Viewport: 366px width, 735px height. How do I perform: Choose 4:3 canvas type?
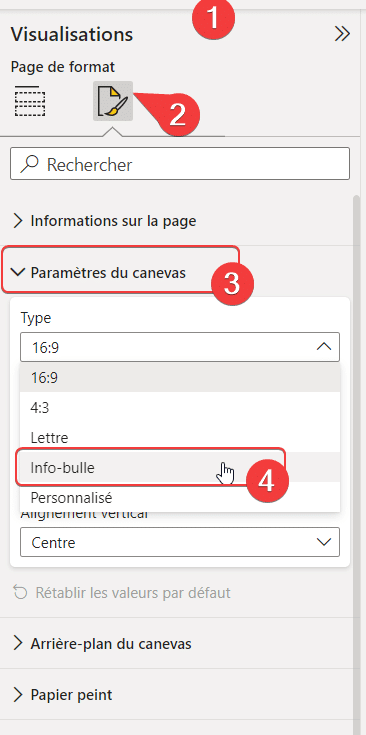(180, 407)
